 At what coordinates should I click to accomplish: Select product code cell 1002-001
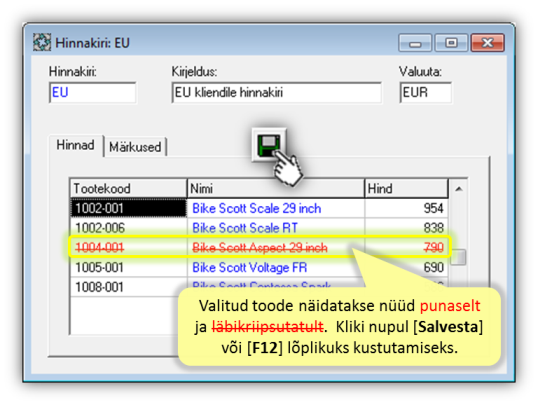129,208
